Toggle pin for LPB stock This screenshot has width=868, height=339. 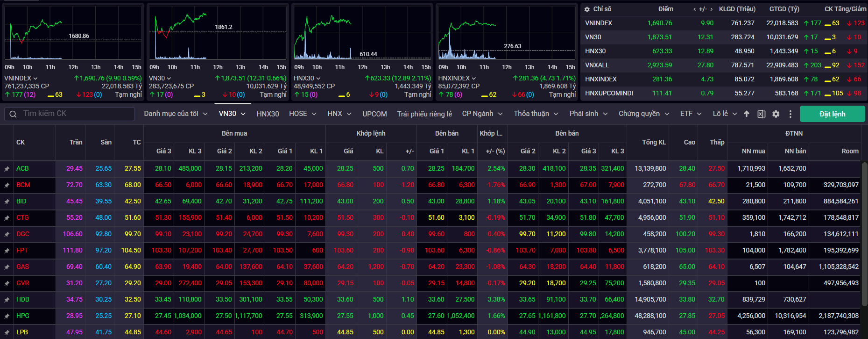pos(7,332)
